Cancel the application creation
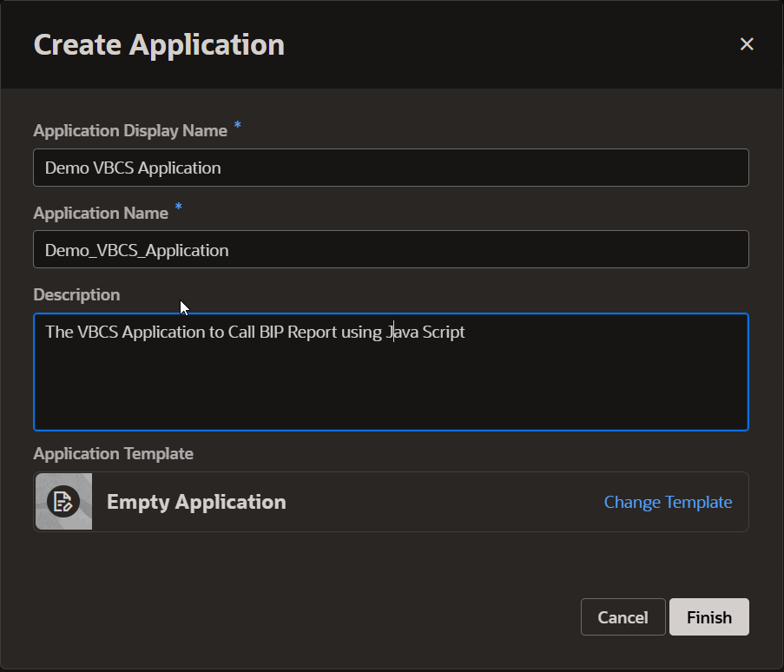Viewport: 784px width, 672px height. tap(623, 617)
